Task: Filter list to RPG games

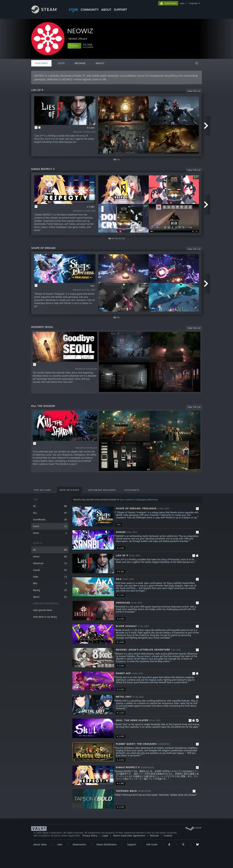Action: pyautogui.click(x=50, y=584)
